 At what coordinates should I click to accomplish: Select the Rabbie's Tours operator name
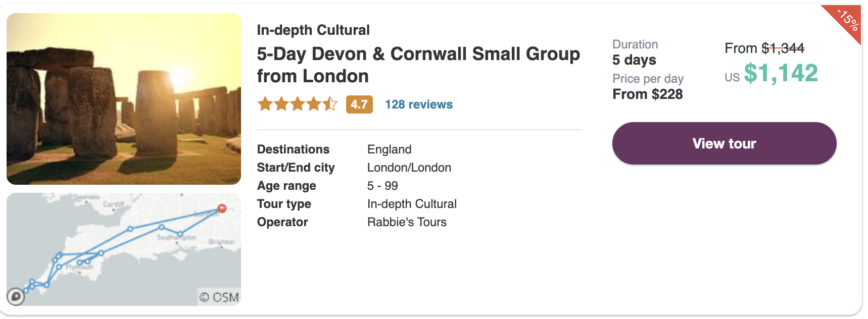coord(407,222)
